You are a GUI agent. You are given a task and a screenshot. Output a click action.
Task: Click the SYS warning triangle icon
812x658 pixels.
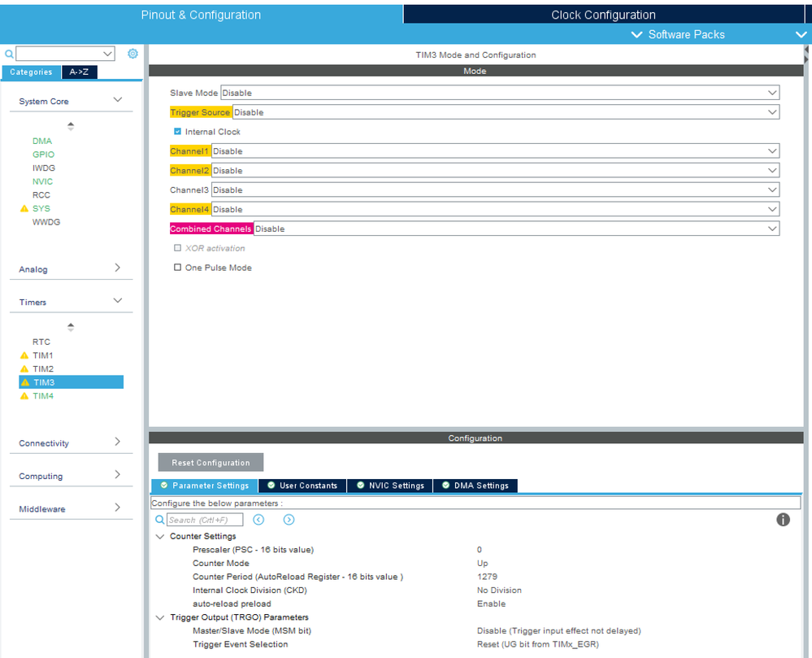pyautogui.click(x=24, y=208)
